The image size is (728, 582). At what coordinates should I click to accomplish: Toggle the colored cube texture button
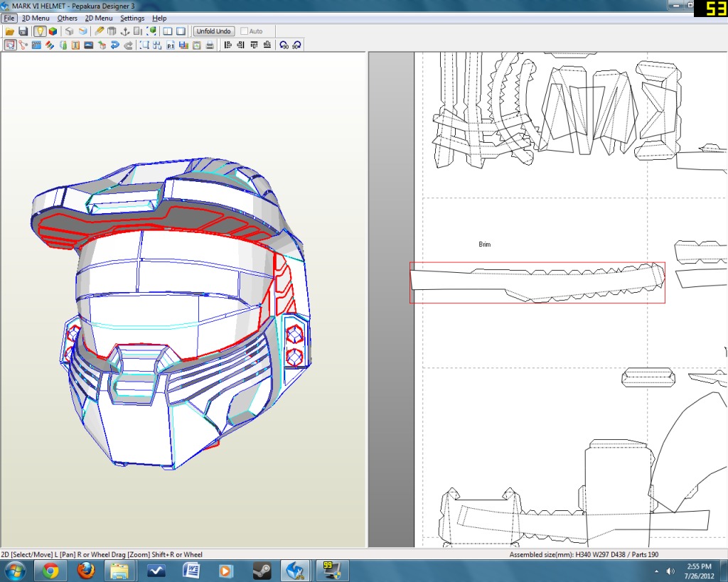click(x=53, y=31)
